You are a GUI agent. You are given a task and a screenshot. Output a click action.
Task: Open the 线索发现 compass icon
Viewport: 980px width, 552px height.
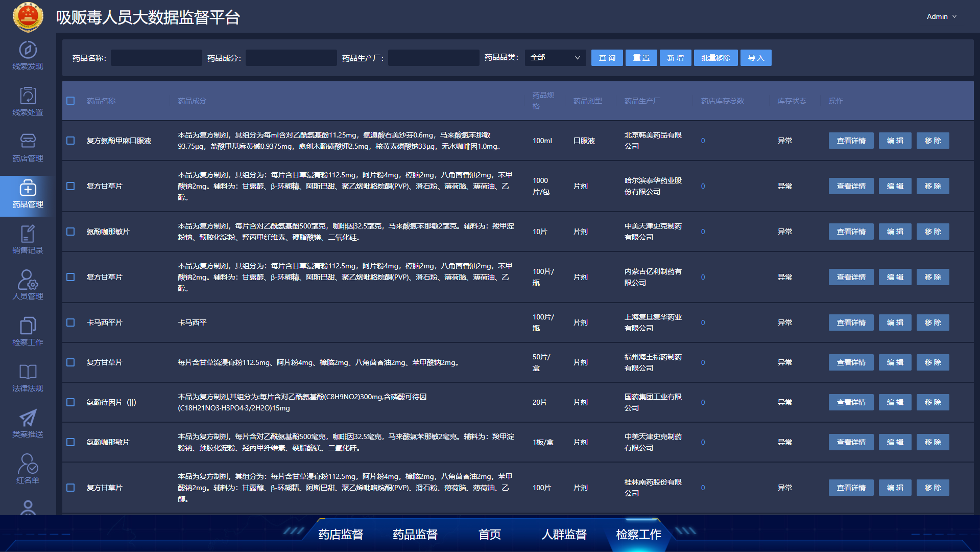(x=28, y=50)
